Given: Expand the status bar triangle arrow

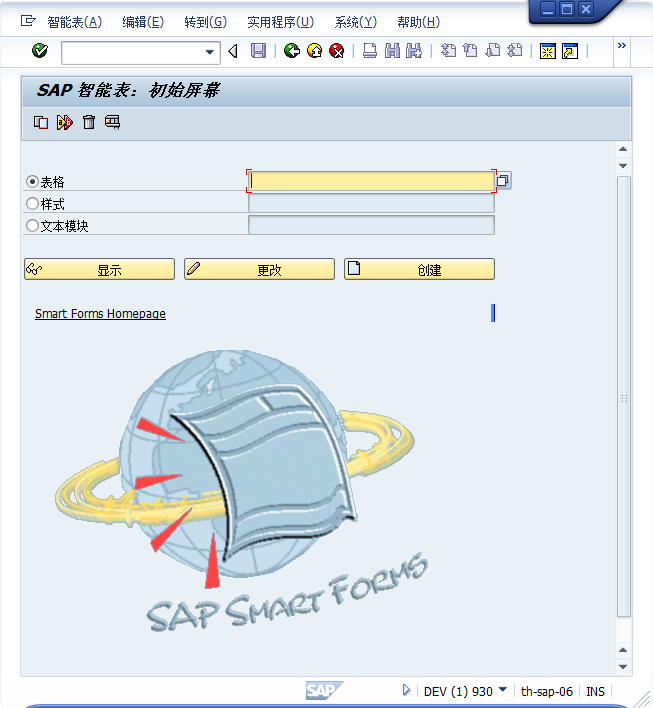Looking at the screenshot, I should (x=406, y=690).
